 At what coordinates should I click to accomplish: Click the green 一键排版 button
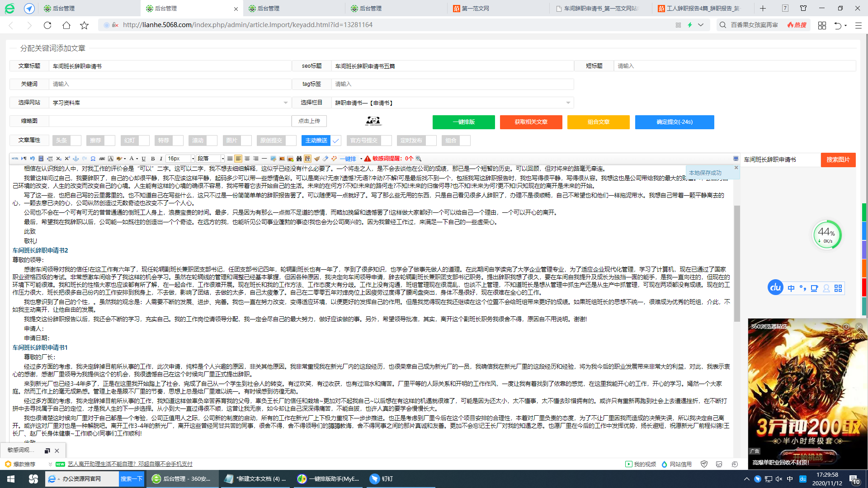click(x=463, y=122)
